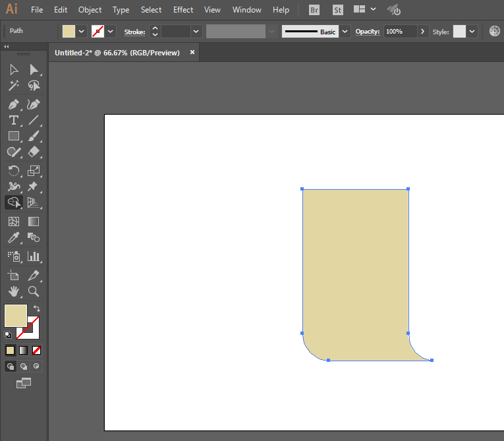Choose the Symbol Sprayer tool

[x=14, y=256]
